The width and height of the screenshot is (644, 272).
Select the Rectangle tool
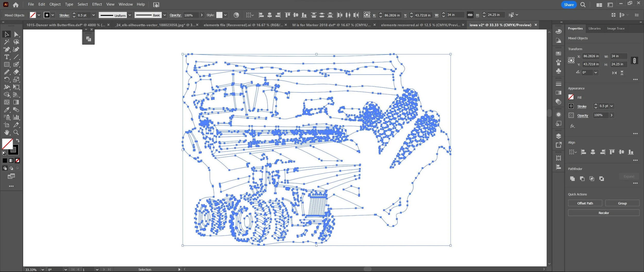(x=7, y=64)
